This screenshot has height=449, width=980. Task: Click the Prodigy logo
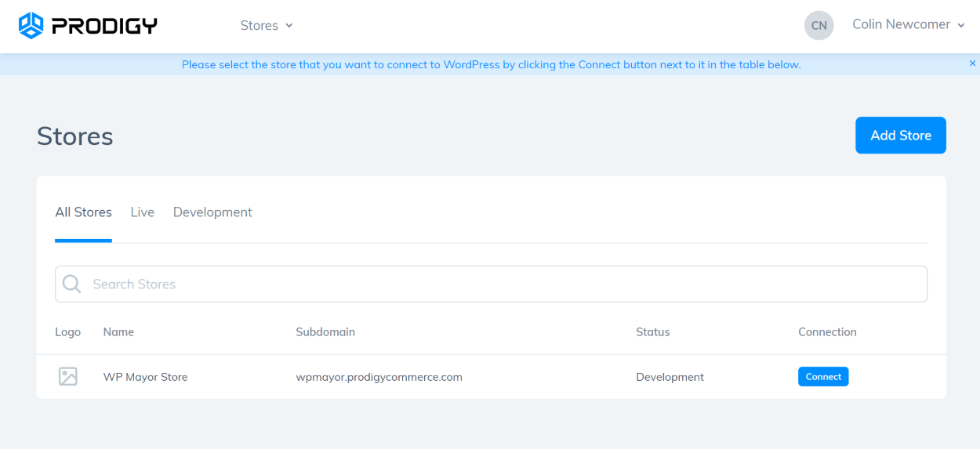click(88, 26)
